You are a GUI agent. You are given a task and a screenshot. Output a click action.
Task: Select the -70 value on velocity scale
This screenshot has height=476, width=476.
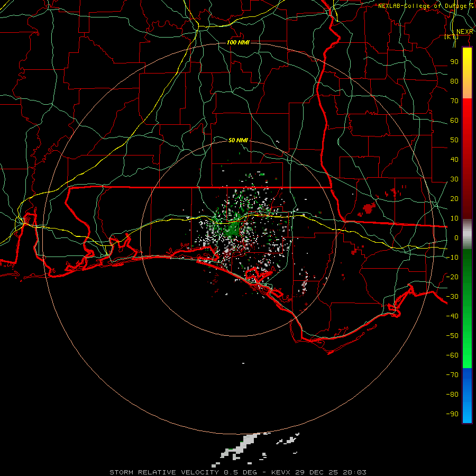(x=452, y=374)
